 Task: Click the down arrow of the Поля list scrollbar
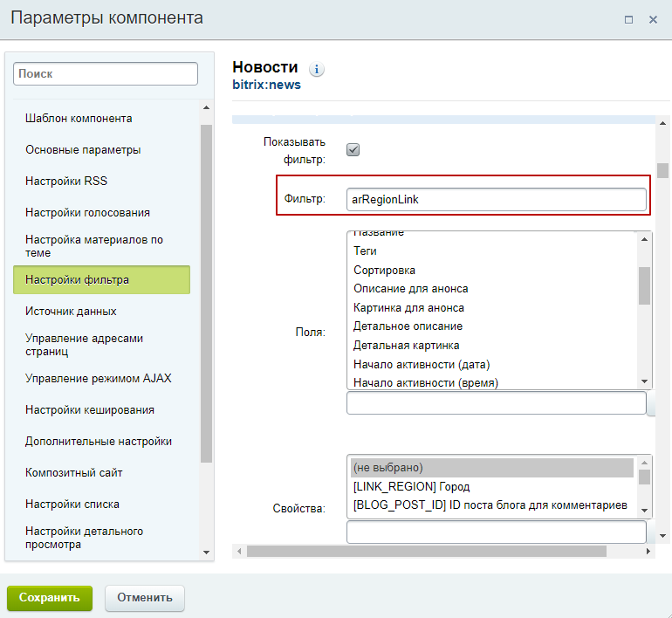click(x=644, y=381)
